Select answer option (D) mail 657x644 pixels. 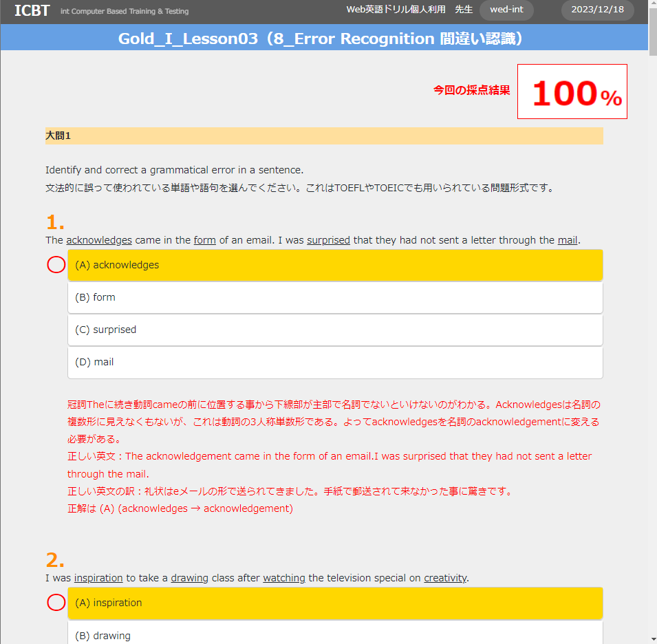tap(335, 362)
